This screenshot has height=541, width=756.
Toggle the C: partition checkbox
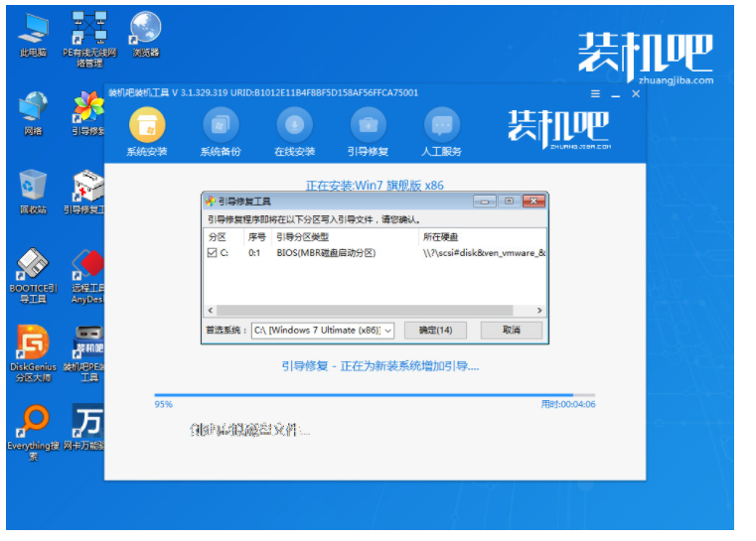[x=212, y=252]
